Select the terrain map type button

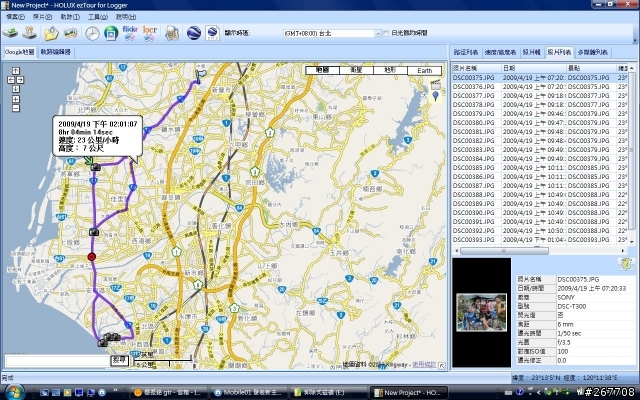pyautogui.click(x=390, y=70)
